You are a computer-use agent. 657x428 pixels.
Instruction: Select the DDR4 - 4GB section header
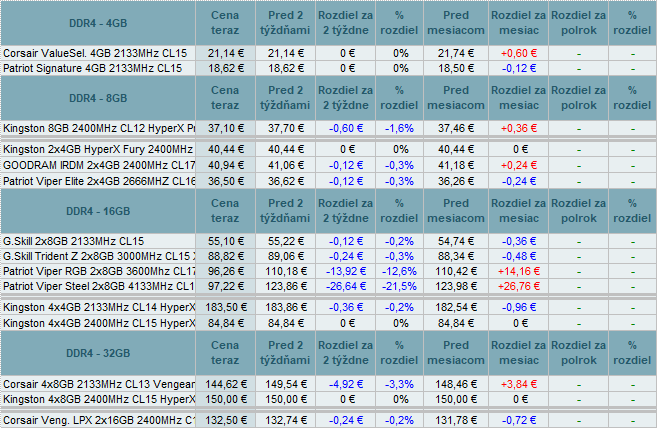[98, 23]
